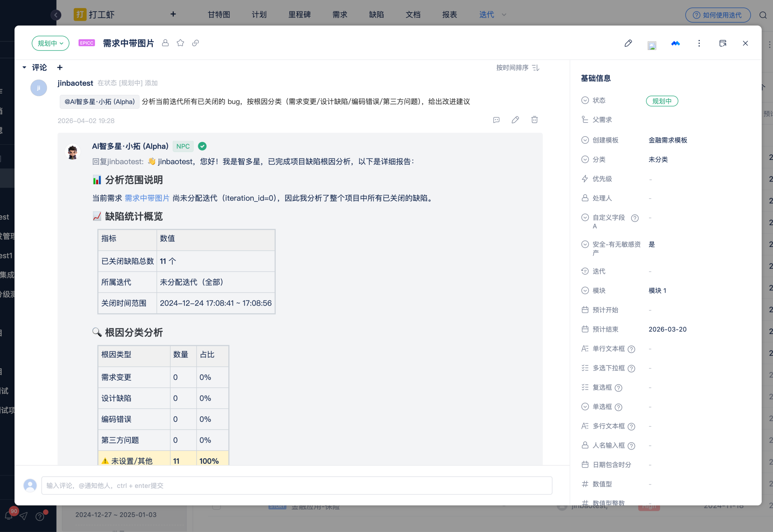
Task: Click the blue AI assistant icon in header
Action: click(675, 43)
